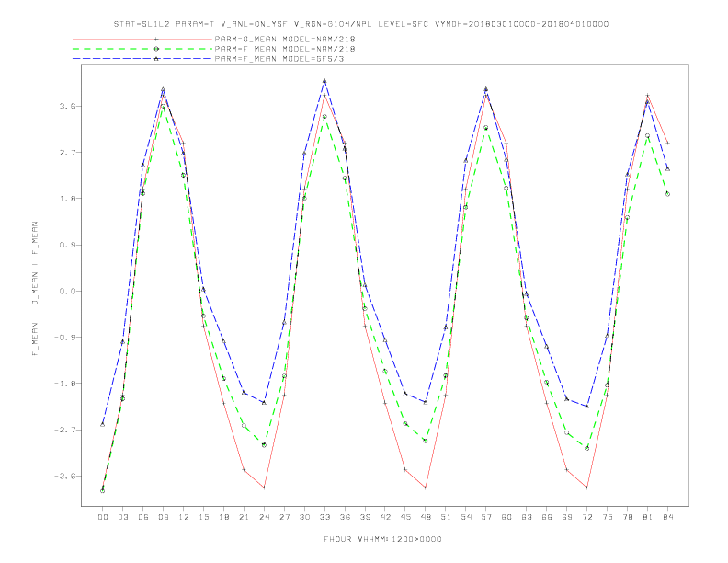Click y-axis tick value -1.8

tap(64, 384)
